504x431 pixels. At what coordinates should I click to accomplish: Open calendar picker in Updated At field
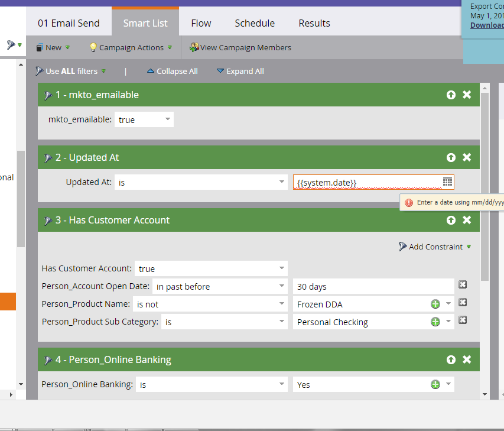[x=447, y=182]
